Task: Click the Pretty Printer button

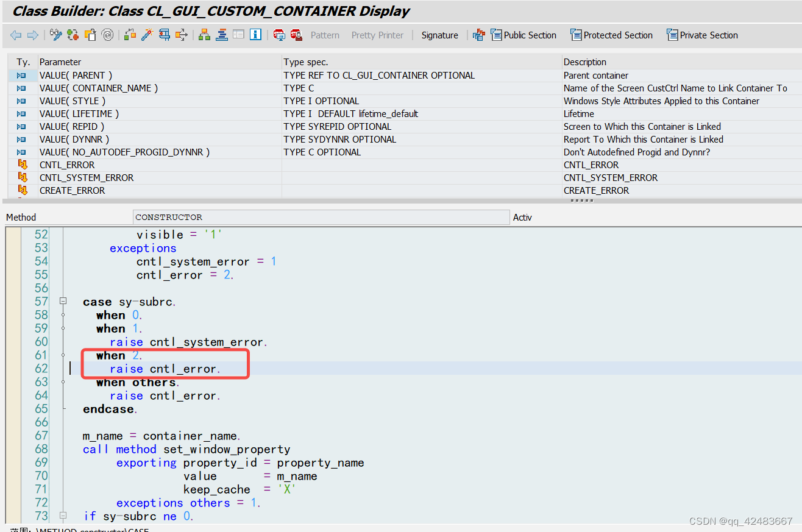Action: pyautogui.click(x=377, y=35)
